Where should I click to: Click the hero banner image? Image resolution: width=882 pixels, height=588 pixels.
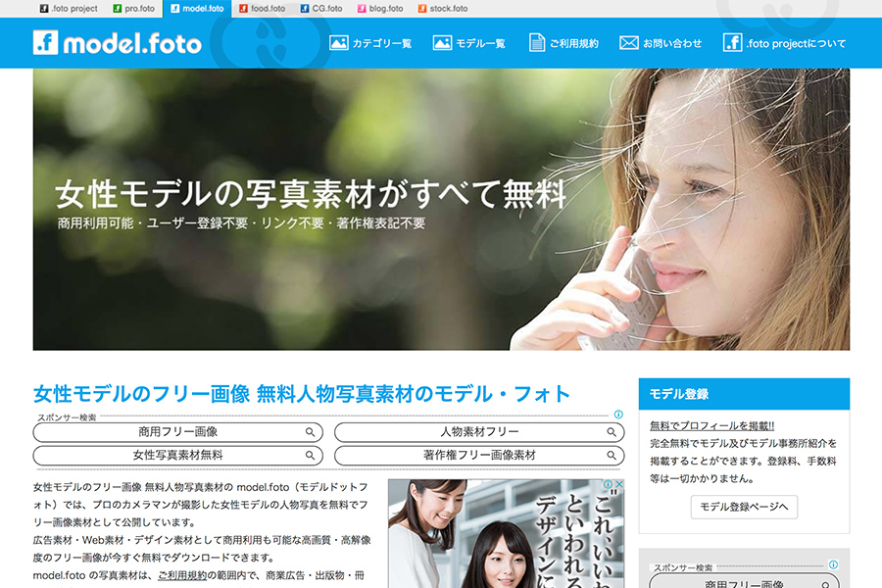(x=441, y=210)
